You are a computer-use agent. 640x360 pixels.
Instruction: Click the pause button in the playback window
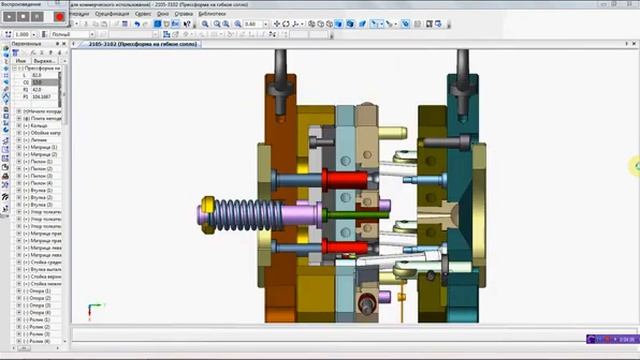(x=37, y=17)
